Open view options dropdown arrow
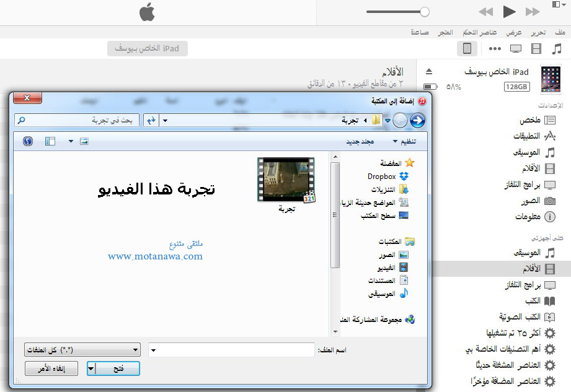 [x=71, y=141]
